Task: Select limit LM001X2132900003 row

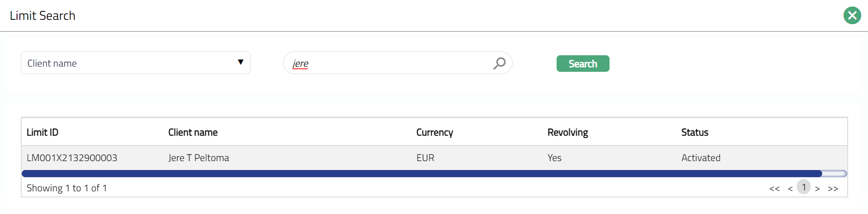Action: coord(72,158)
